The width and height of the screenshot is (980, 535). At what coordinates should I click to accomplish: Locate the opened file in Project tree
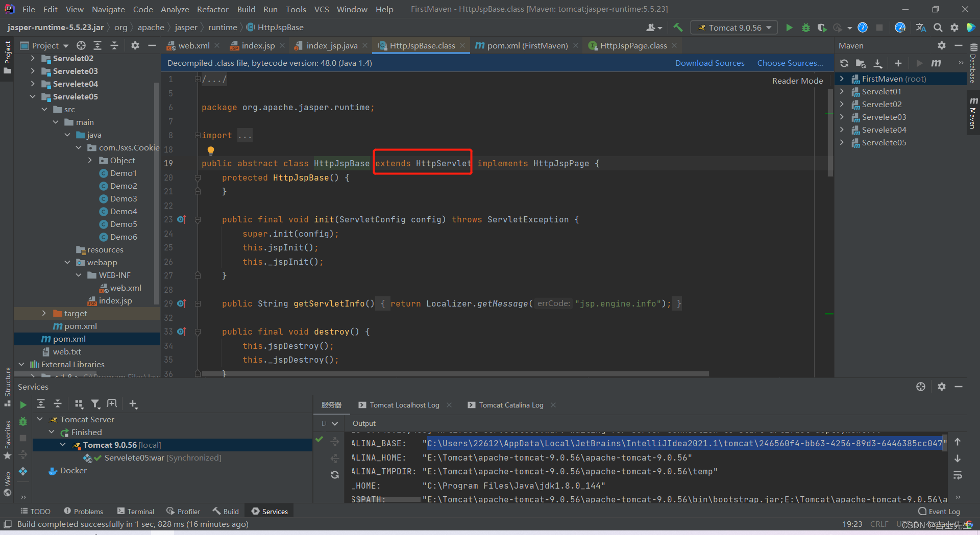[81, 45]
